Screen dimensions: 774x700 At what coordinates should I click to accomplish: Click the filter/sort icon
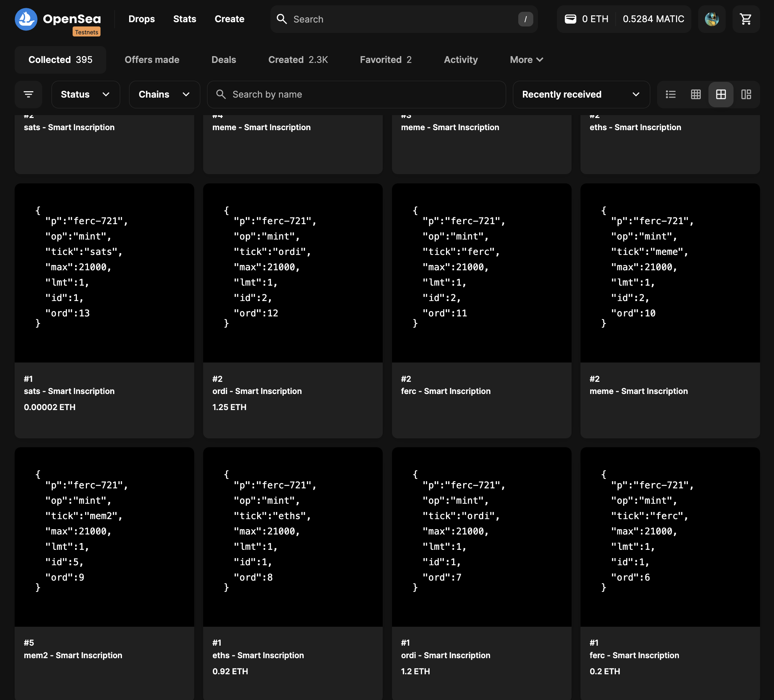pos(28,94)
